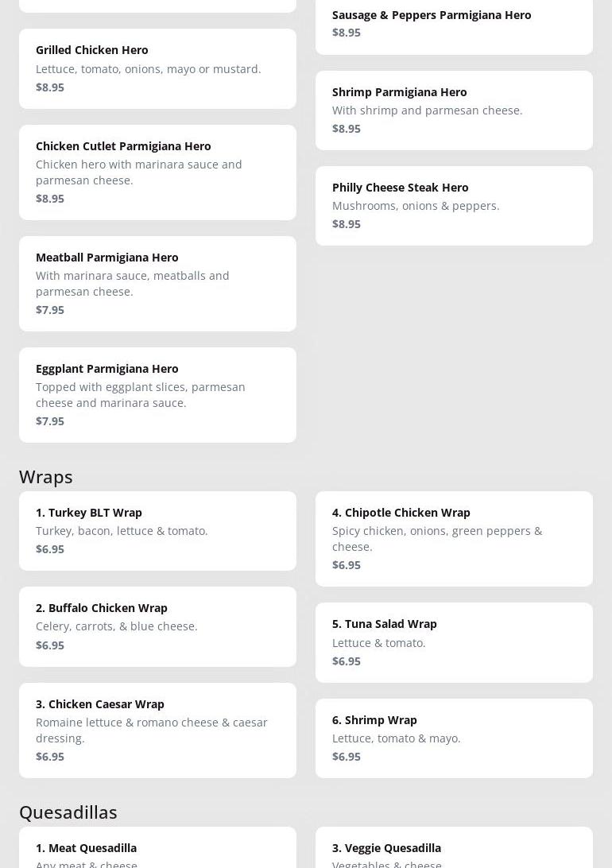Open the Philly Cheese Steak Hero
This screenshot has width=612, height=868.
(x=454, y=205)
